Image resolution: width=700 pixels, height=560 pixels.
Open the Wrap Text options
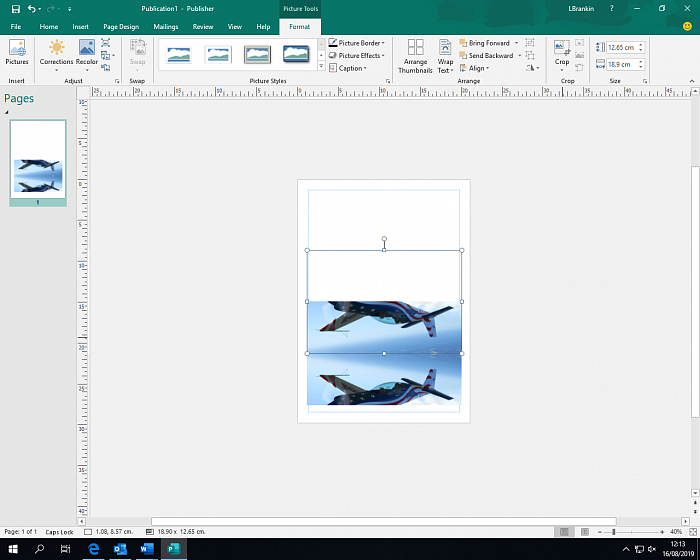(x=445, y=55)
